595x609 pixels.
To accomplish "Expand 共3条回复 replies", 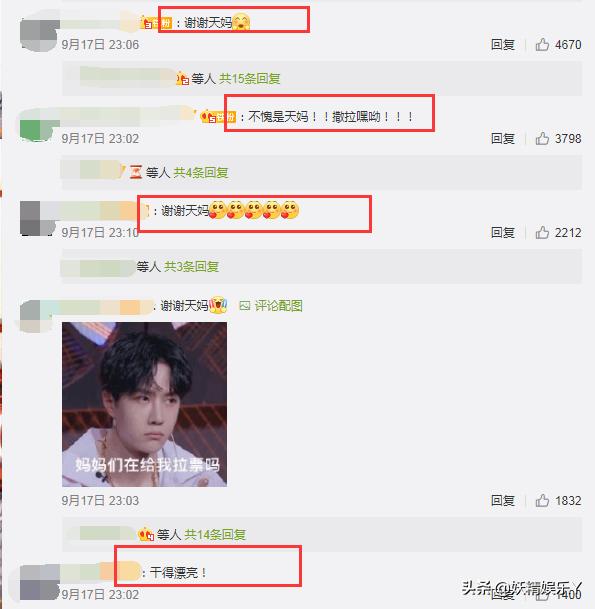I will [191, 267].
